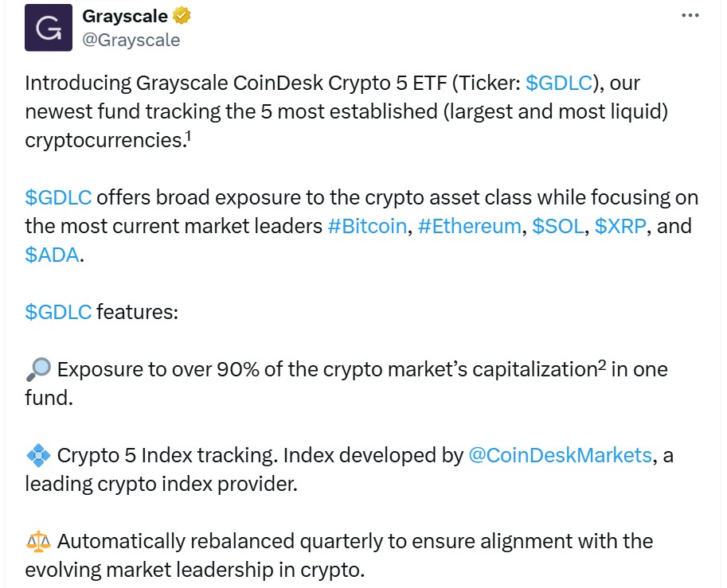Open the $ADA cashtag

coord(52,255)
